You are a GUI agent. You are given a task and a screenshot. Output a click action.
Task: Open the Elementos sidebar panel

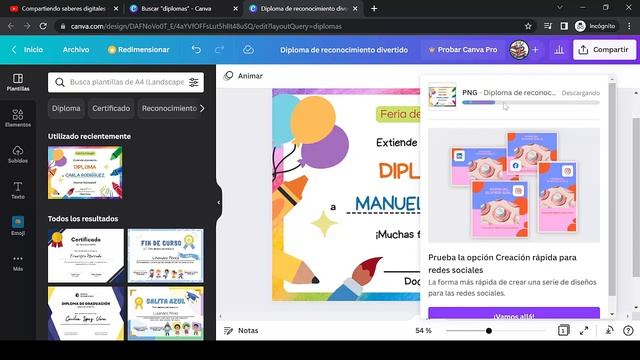[x=18, y=118]
